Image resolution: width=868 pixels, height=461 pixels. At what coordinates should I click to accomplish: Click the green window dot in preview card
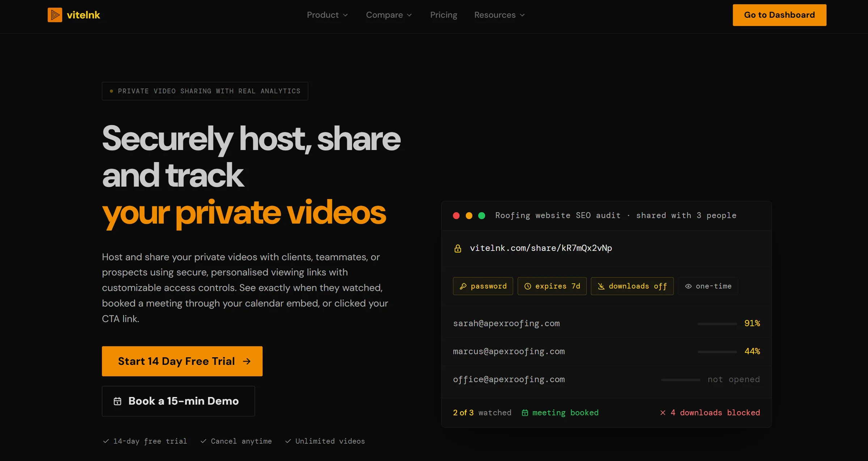[482, 215]
